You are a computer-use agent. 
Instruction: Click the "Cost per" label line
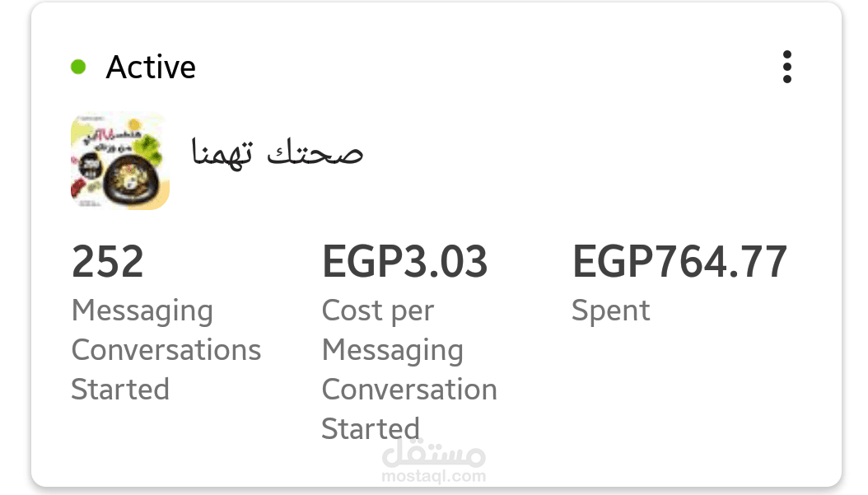click(x=377, y=311)
